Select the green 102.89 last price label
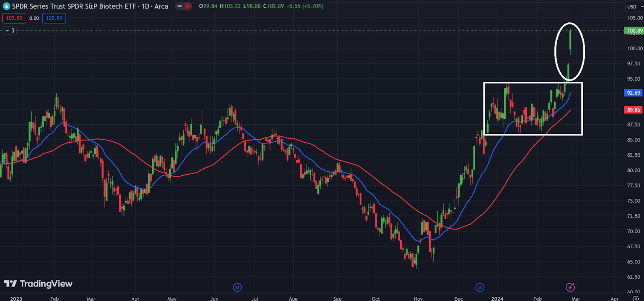The height and width of the screenshot is (301, 644). click(x=634, y=31)
